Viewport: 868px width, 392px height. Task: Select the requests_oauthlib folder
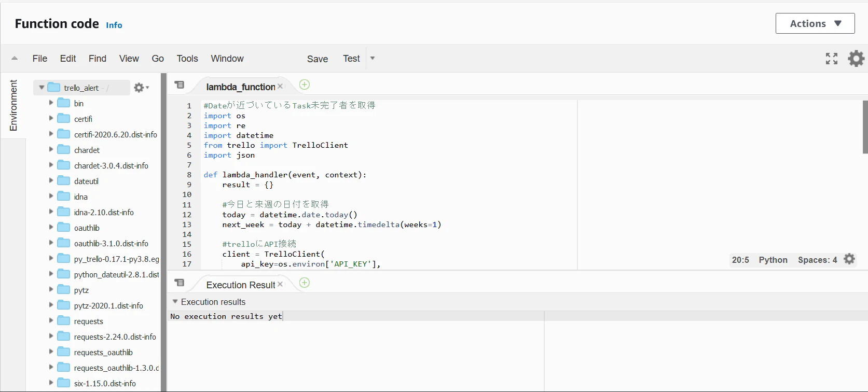click(103, 352)
